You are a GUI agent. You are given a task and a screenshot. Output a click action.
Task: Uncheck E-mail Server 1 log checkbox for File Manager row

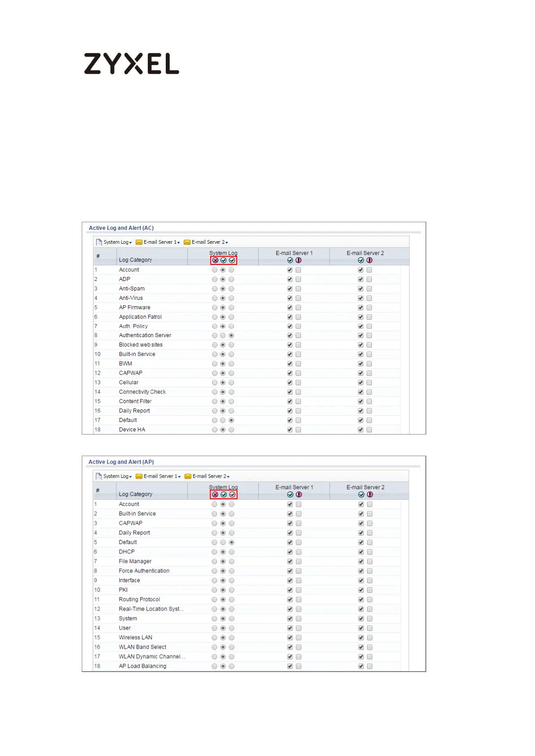[290, 562]
